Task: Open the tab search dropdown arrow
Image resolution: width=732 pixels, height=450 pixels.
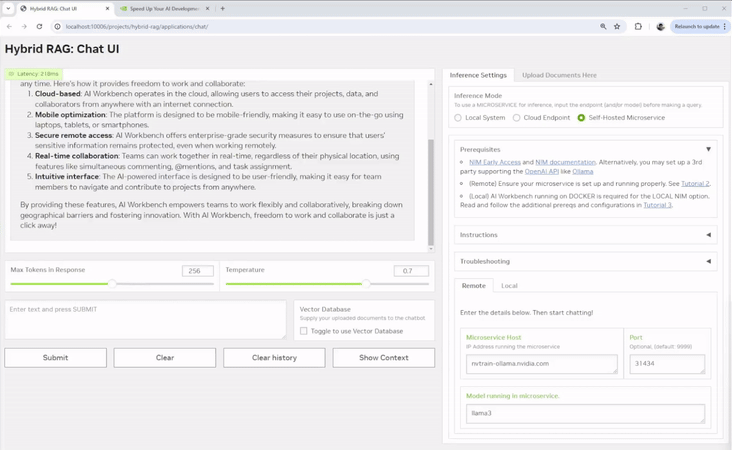Action: click(8, 8)
